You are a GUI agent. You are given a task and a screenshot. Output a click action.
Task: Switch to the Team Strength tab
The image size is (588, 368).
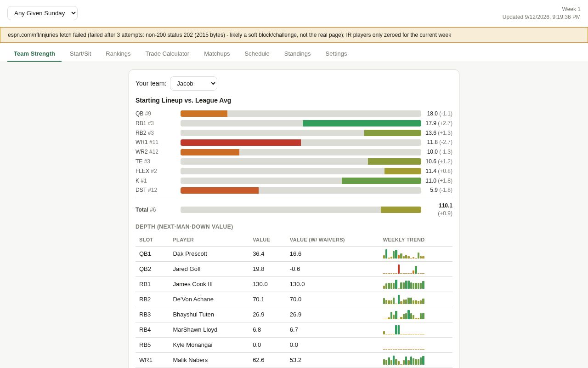point(34,53)
